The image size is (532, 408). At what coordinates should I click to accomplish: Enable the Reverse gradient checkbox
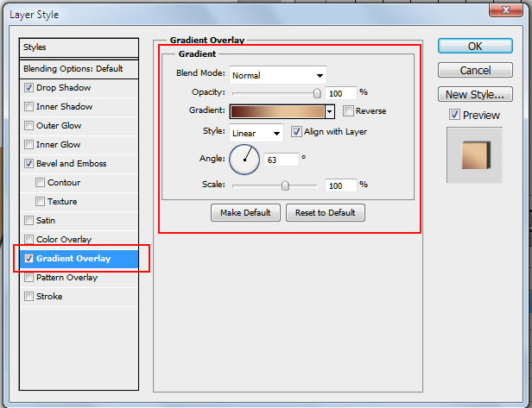click(x=348, y=111)
